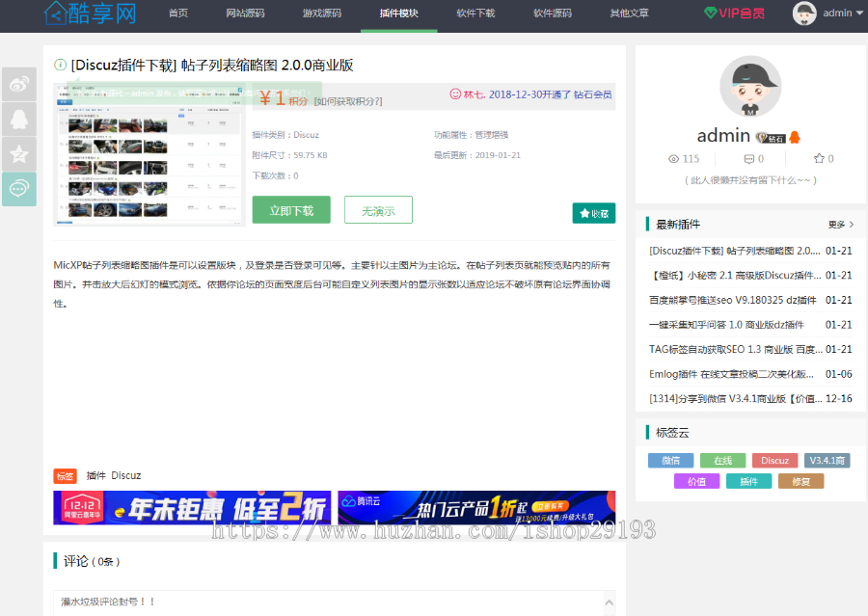The image size is (868, 616).
Task: Share to Qzone using the star sidebar icon
Action: click(19, 153)
